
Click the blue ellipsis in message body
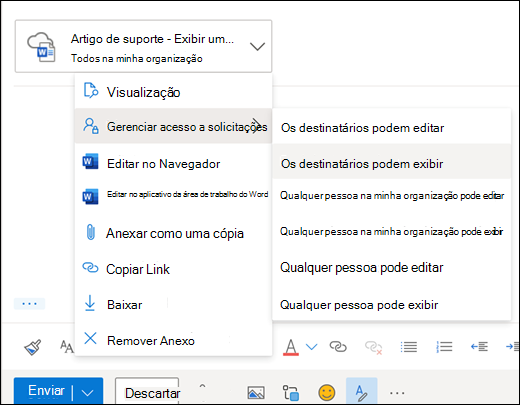(29, 304)
